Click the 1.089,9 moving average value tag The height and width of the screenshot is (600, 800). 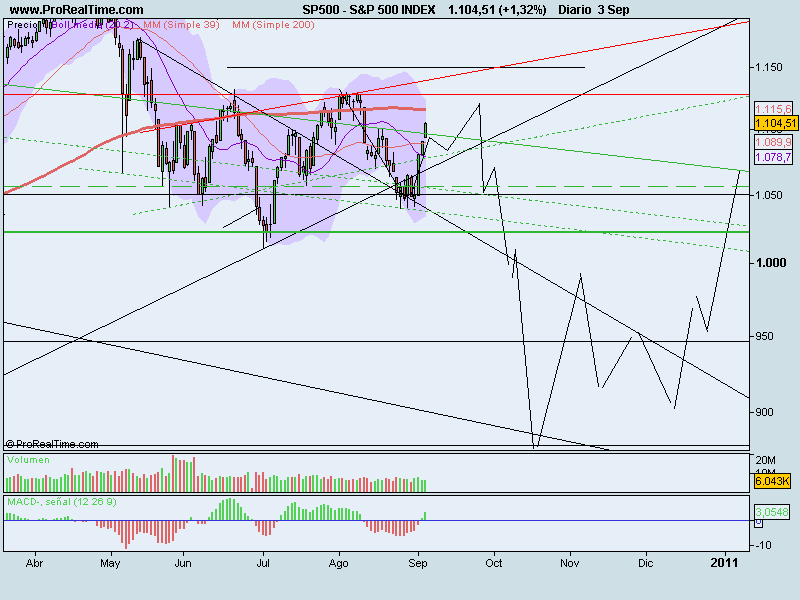click(x=773, y=142)
